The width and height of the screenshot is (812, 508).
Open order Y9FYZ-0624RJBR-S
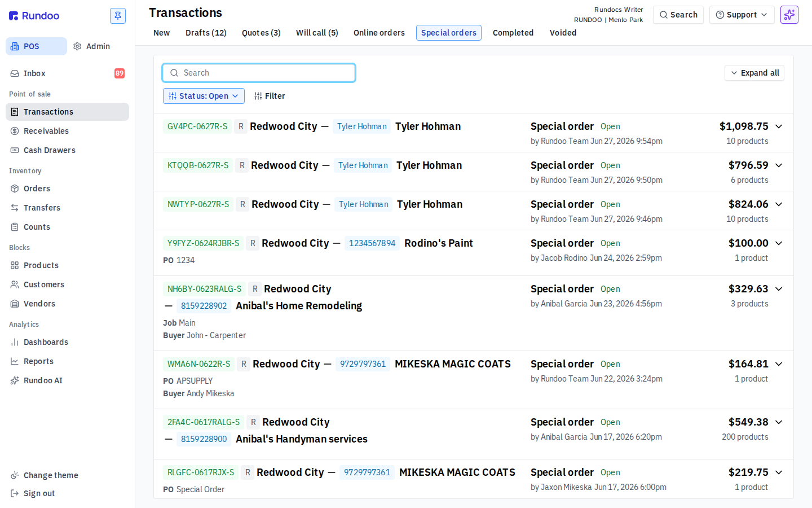[203, 243]
